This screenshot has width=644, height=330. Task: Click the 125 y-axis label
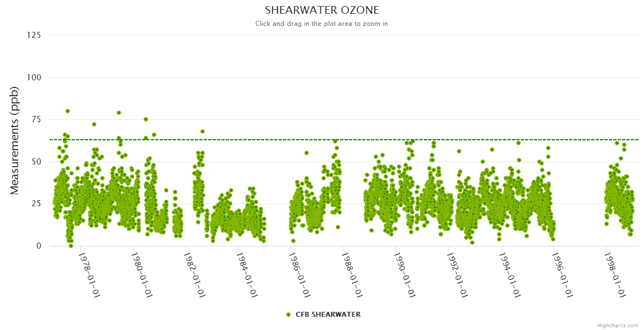(x=34, y=35)
